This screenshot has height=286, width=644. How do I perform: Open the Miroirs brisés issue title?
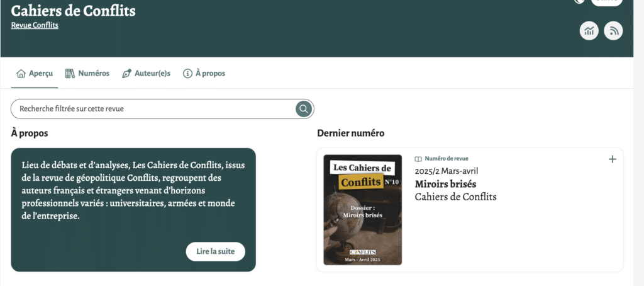tap(445, 183)
